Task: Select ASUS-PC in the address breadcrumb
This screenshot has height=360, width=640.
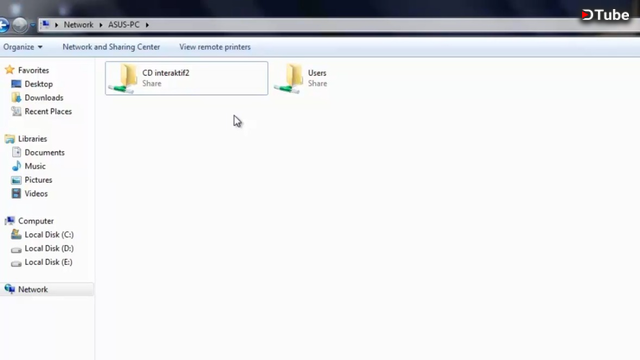Action: (x=124, y=25)
